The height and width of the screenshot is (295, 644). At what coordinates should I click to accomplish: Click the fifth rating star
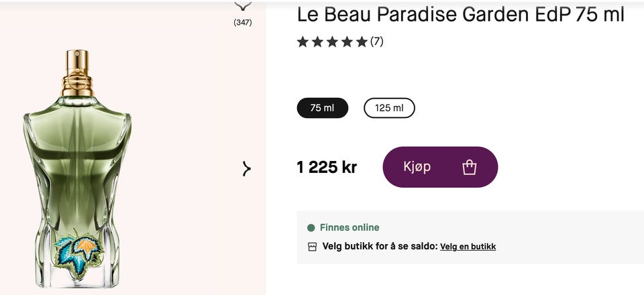(362, 42)
